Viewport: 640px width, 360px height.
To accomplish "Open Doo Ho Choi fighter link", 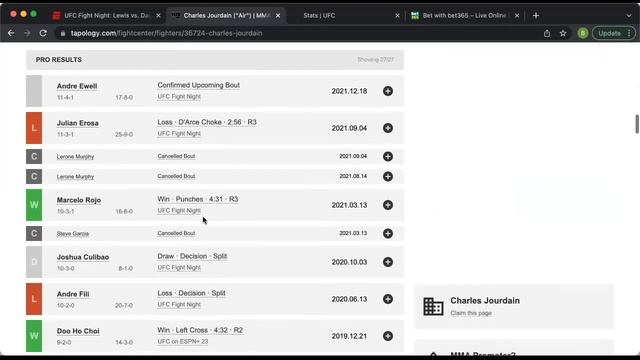I will point(78,331).
